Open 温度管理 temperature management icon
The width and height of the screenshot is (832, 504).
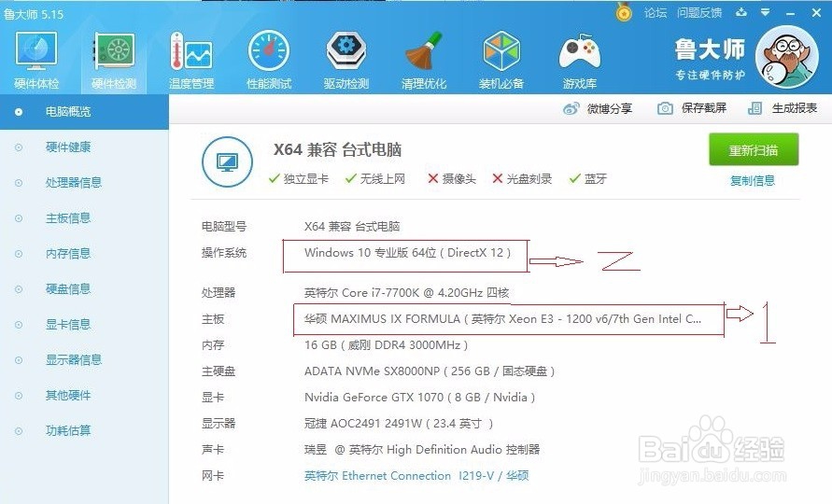191,51
